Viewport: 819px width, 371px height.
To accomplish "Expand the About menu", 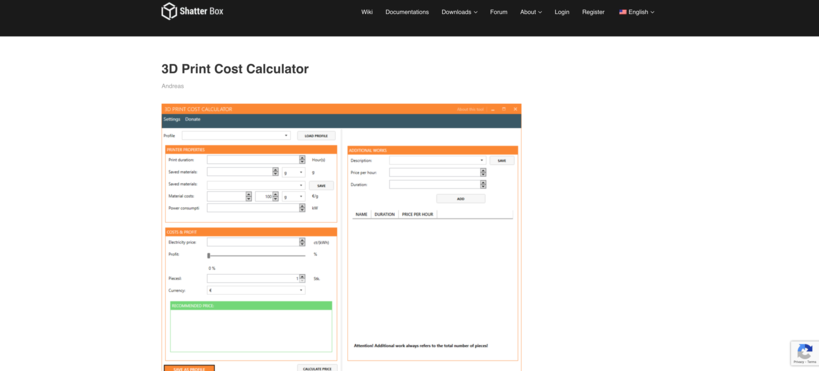I will coord(531,12).
